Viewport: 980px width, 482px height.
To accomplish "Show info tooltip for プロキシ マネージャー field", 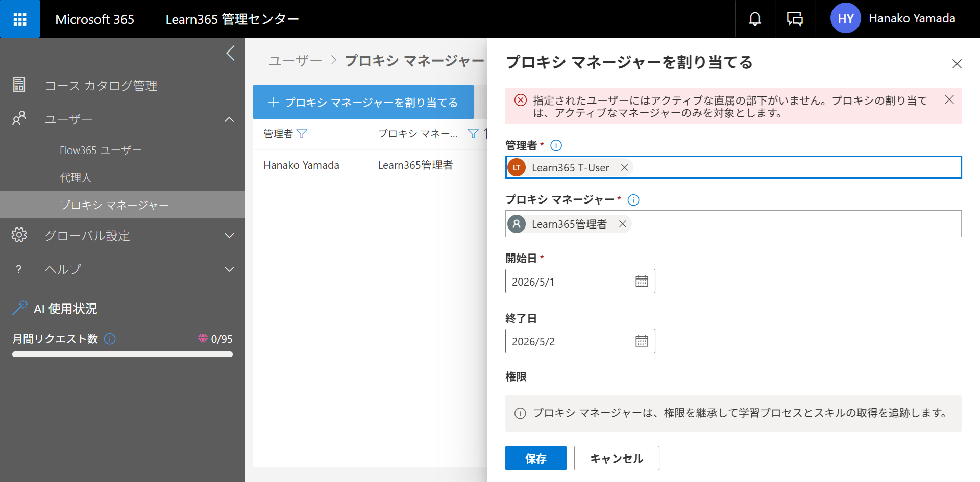I will point(633,200).
